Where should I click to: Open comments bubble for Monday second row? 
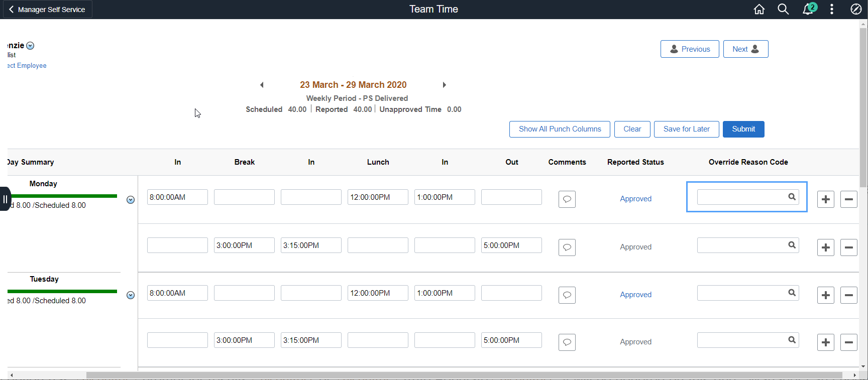(567, 247)
